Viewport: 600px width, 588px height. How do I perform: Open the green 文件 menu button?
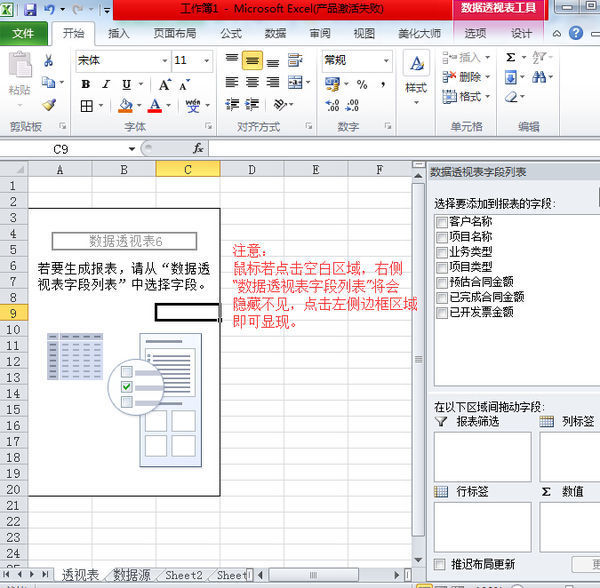(23, 33)
